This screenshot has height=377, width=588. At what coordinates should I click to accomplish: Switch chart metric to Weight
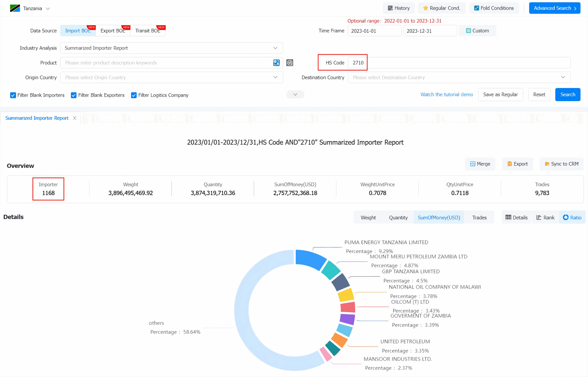[368, 217]
